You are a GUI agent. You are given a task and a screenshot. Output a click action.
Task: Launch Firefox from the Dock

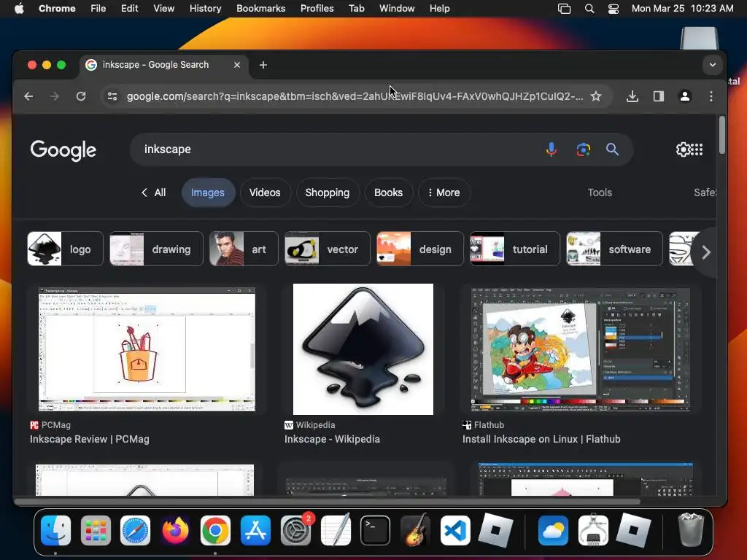(x=175, y=531)
